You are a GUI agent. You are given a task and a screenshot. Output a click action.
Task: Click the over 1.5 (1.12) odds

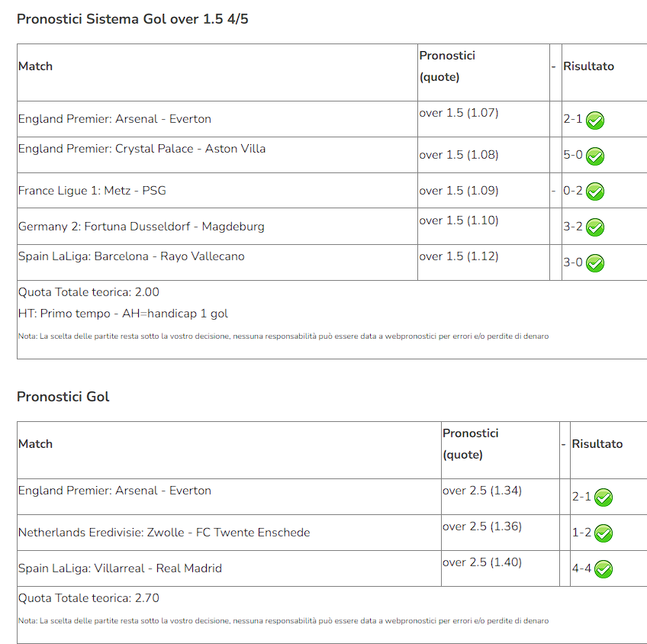click(x=459, y=256)
